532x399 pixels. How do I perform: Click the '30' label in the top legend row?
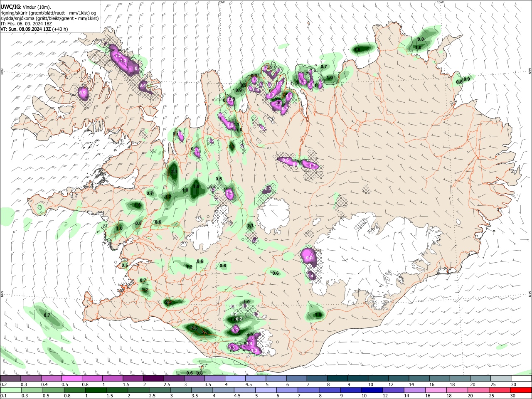514,384
